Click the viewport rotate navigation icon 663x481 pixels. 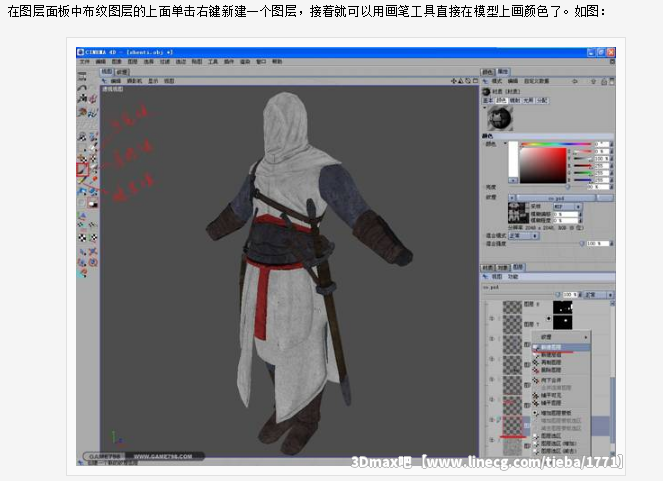(468, 81)
